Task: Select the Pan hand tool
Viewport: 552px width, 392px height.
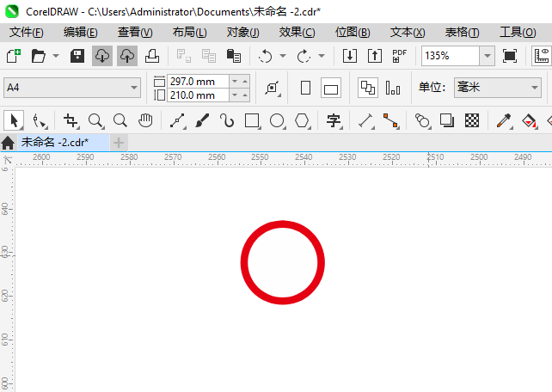Action: pos(145,120)
